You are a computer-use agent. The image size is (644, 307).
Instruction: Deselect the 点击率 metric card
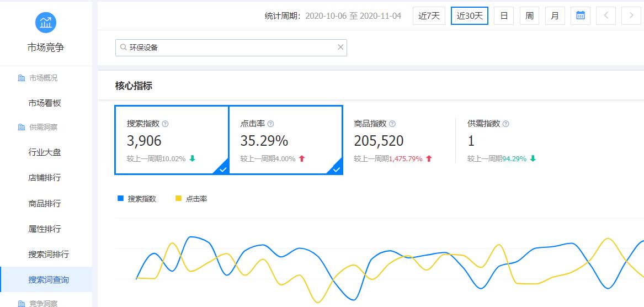click(285, 140)
